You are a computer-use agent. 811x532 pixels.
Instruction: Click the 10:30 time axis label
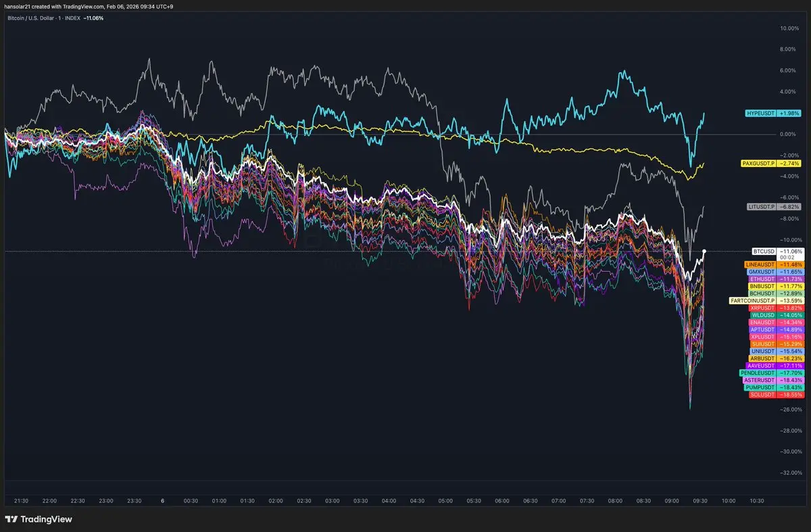(x=756, y=501)
